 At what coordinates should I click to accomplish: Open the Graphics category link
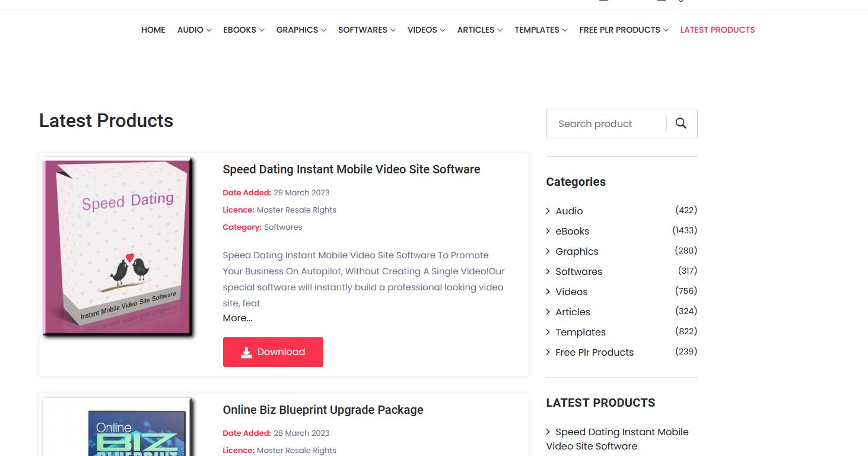(x=577, y=251)
